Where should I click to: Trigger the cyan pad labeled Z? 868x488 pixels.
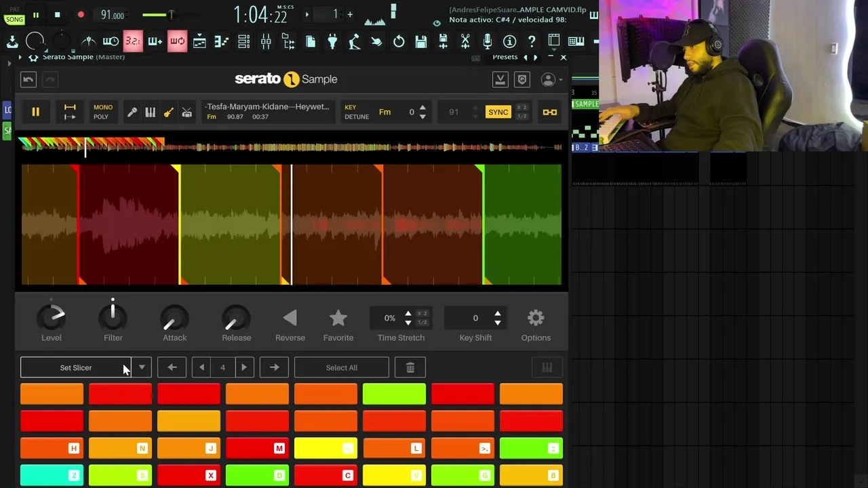click(52, 475)
